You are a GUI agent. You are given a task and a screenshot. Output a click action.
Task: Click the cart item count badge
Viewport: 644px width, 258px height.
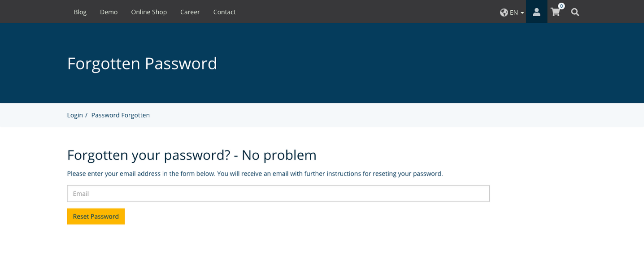(561, 6)
